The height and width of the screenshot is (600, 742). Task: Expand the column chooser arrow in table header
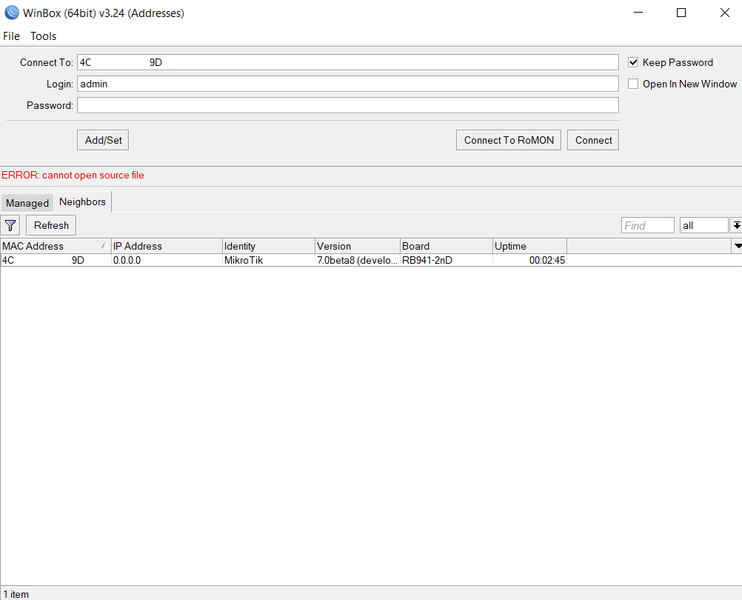click(x=737, y=246)
